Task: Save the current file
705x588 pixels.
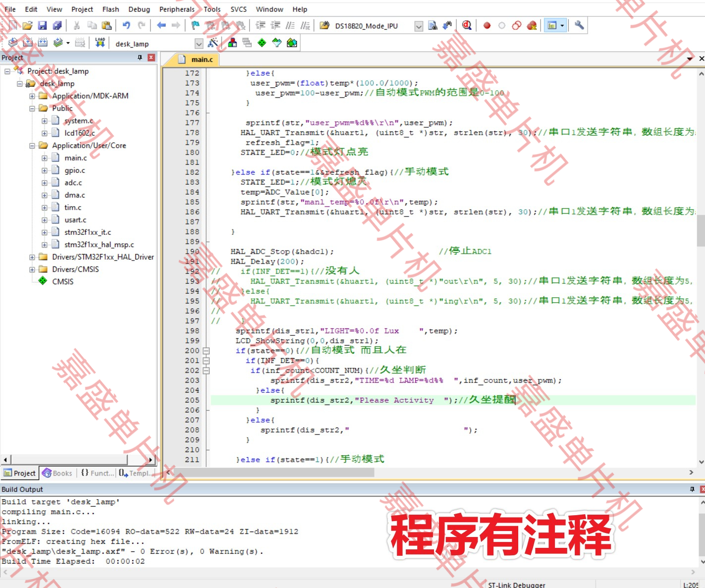Action: (42, 25)
